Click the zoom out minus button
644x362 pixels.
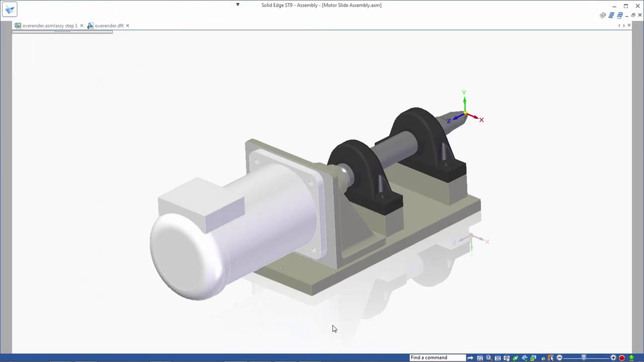click(559, 358)
